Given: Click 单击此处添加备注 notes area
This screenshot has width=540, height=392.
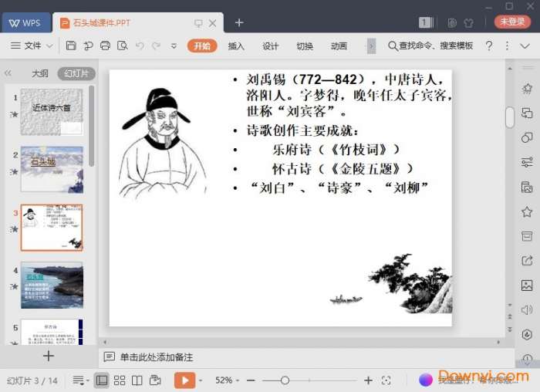Looking at the screenshot, I should tap(157, 357).
